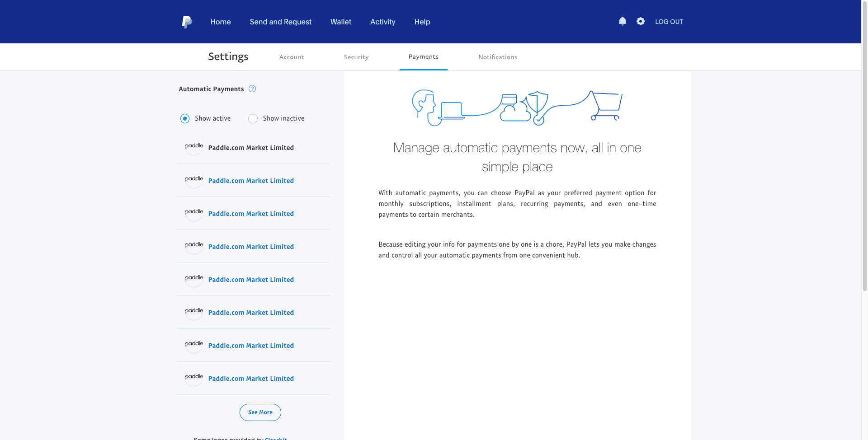Click the Automatic Payments help question icon
Image resolution: width=868 pixels, height=440 pixels.
252,89
